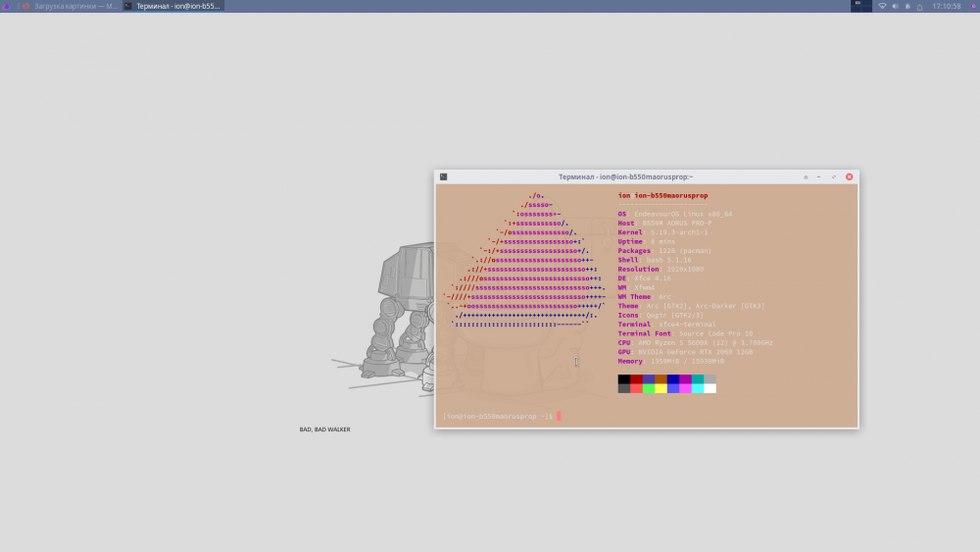Click the 'Resolution: 1920x1080' line

(661, 270)
